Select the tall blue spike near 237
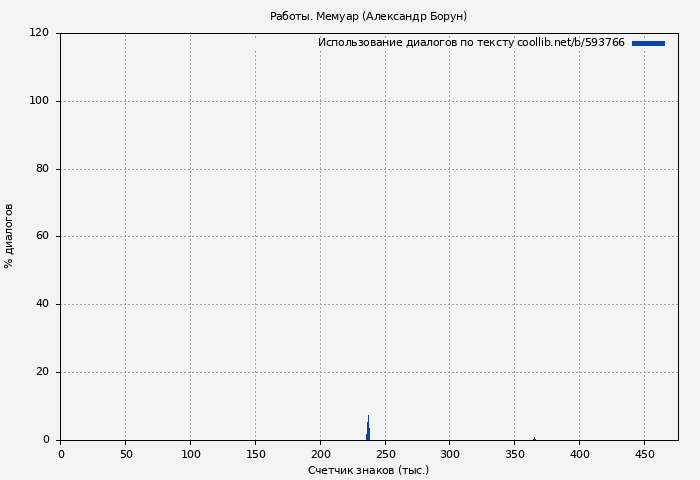The width and height of the screenshot is (700, 480). coord(368,430)
